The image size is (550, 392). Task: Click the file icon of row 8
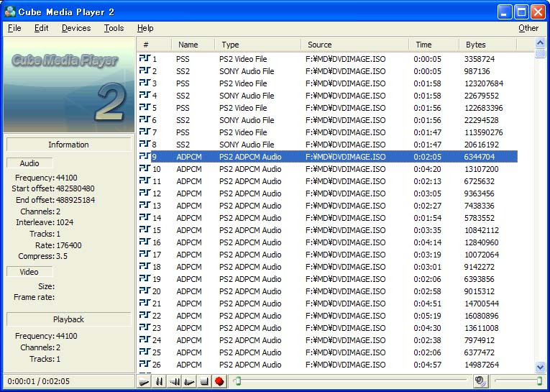point(145,144)
